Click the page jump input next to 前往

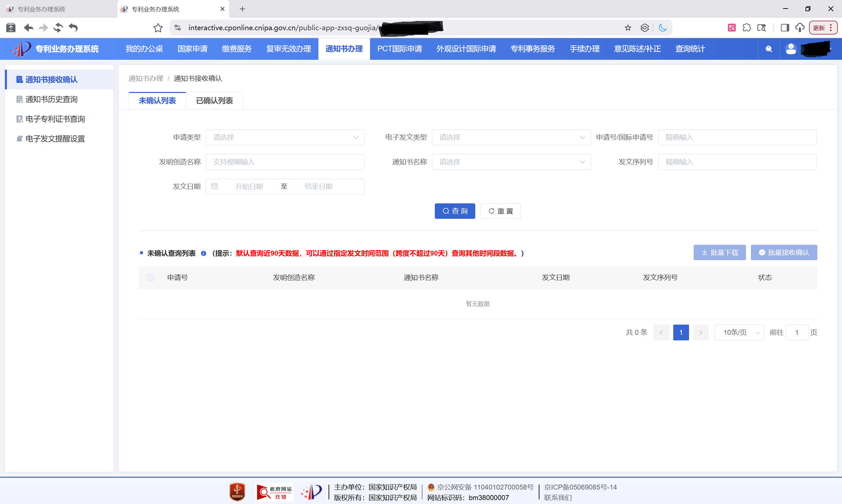(797, 332)
